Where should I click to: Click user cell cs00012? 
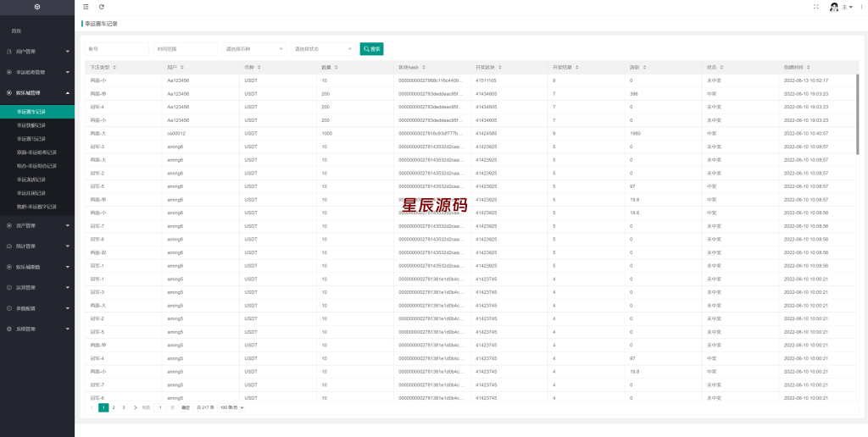tap(176, 133)
